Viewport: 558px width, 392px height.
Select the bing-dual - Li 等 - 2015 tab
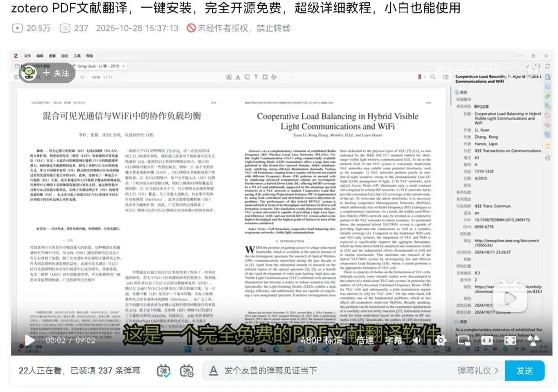click(98, 66)
